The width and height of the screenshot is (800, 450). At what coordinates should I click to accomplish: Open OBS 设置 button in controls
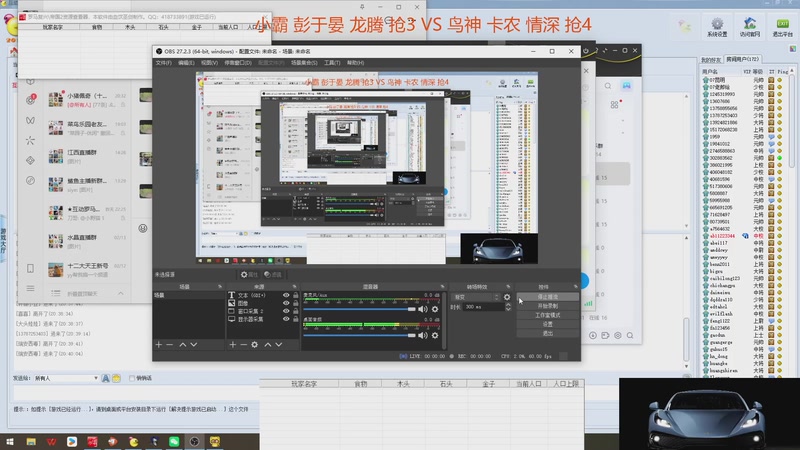click(548, 324)
